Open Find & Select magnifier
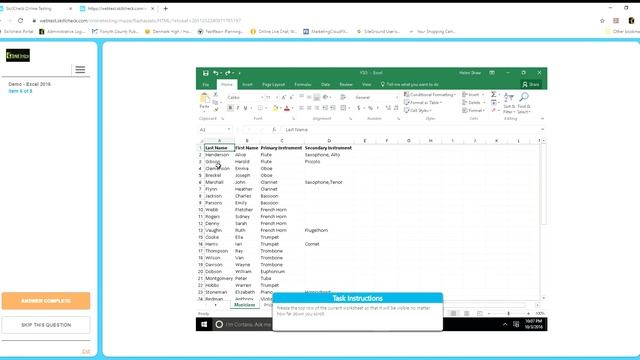The height and width of the screenshot is (360, 640). [x=524, y=103]
